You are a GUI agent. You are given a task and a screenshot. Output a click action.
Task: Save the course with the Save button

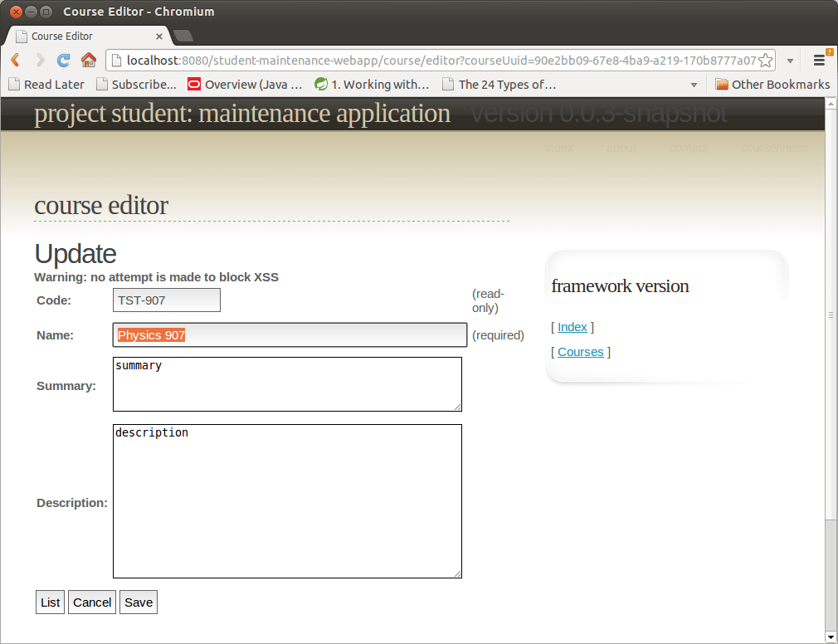[139, 603]
